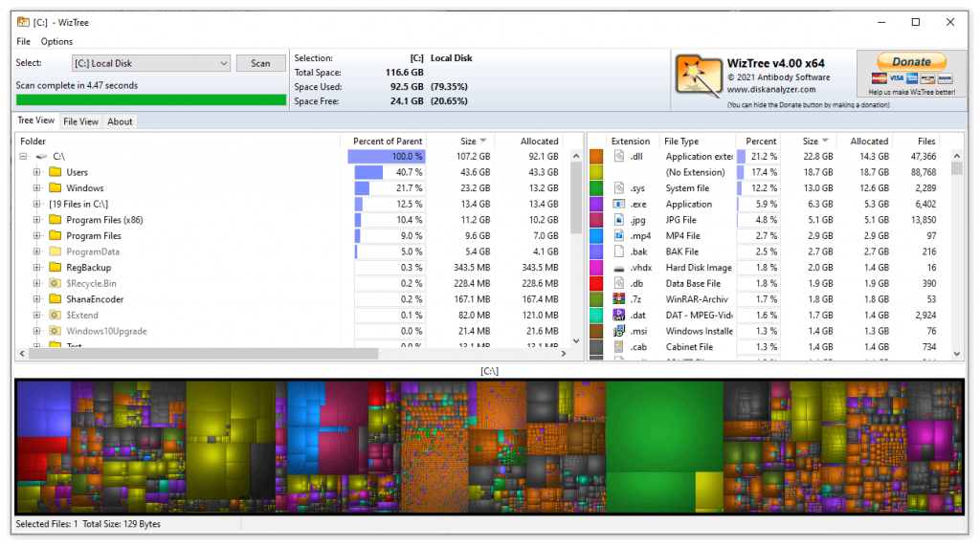
Task: Click the .msi Windows Installer icon
Action: [x=619, y=331]
